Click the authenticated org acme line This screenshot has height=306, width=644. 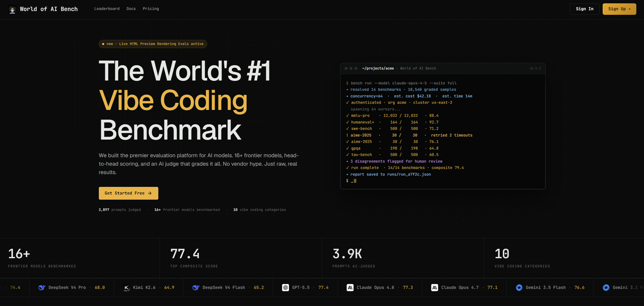399,103
